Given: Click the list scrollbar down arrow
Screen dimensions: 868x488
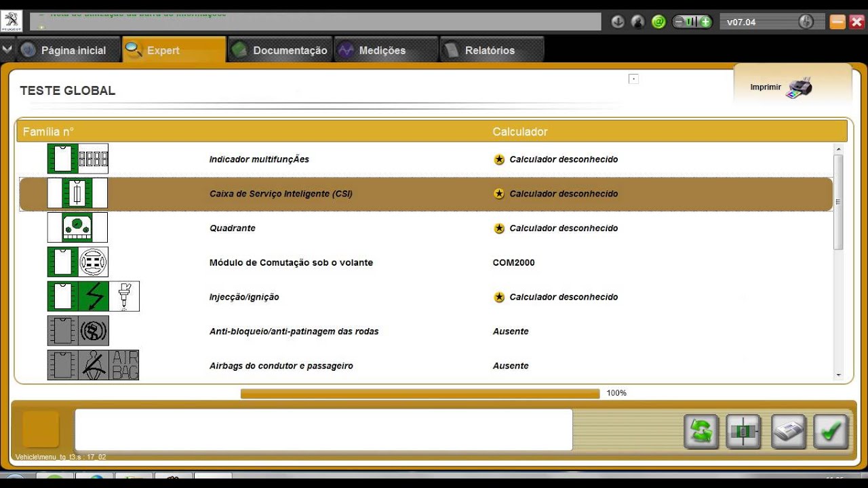Looking at the screenshot, I should (x=839, y=375).
